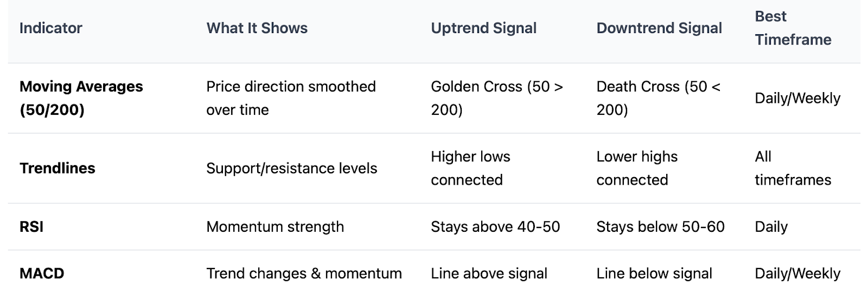
Task: Select the Higher lows connected cell
Action: [470, 168]
